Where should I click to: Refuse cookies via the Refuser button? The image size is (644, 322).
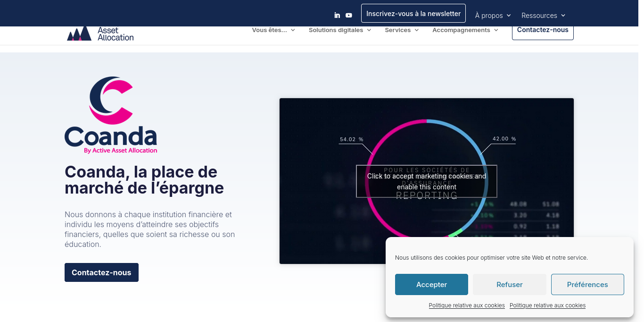click(509, 284)
